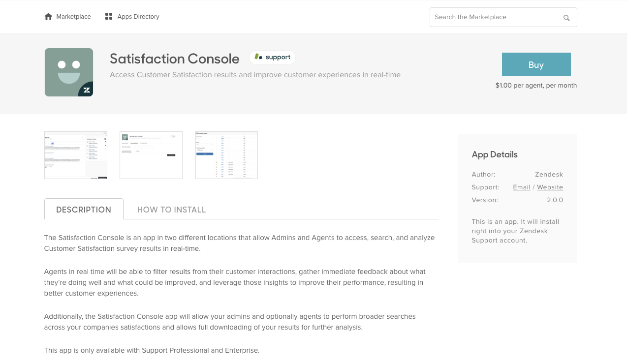Select the Description tab
Image resolution: width=627 pixels, height=364 pixels.
click(84, 209)
